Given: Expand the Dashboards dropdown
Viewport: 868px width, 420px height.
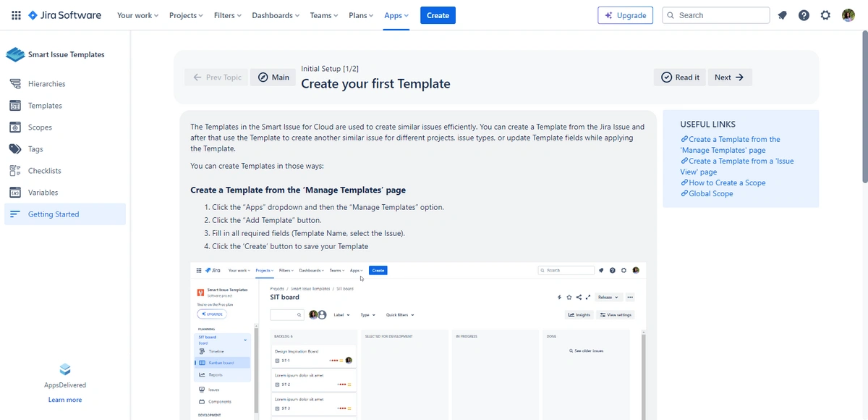Looking at the screenshot, I should pyautogui.click(x=276, y=15).
